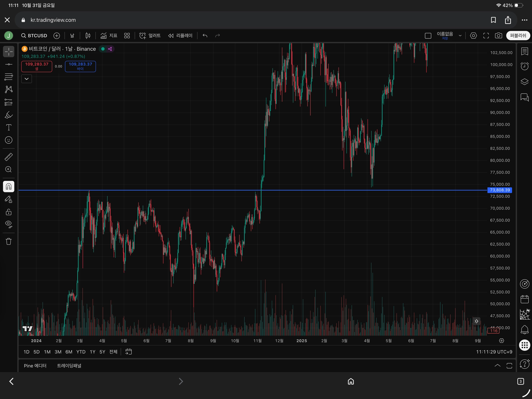Screen dimensions: 532x399
Task: Open the text annotation tool
Action: (x=9, y=127)
